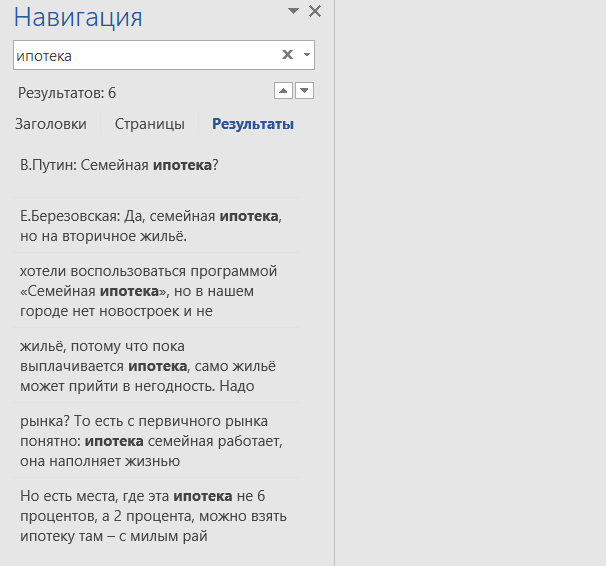Select result starting "Е.Березовская: Да, семейная"
606x566 pixels.
pos(150,226)
